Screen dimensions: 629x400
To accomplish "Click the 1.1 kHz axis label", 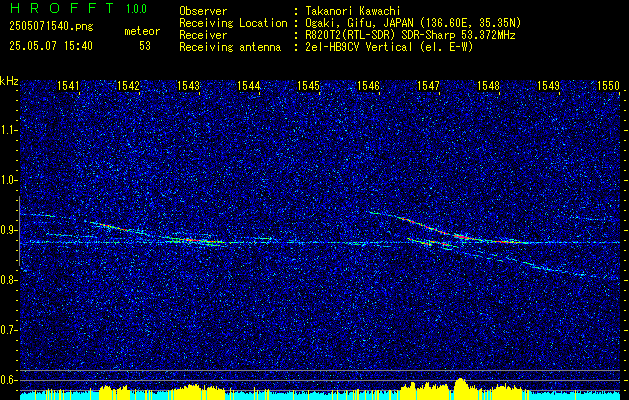I will pos(9,130).
